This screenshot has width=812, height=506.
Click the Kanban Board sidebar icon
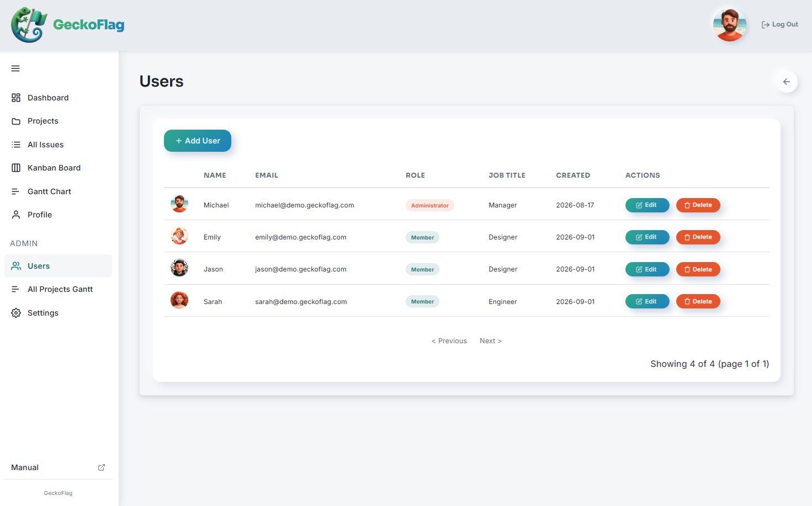(x=16, y=168)
